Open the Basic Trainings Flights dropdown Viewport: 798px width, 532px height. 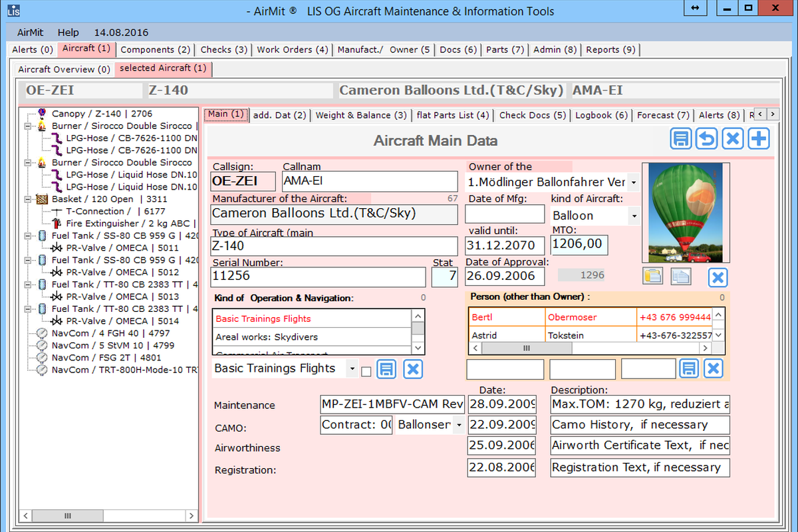[352, 368]
